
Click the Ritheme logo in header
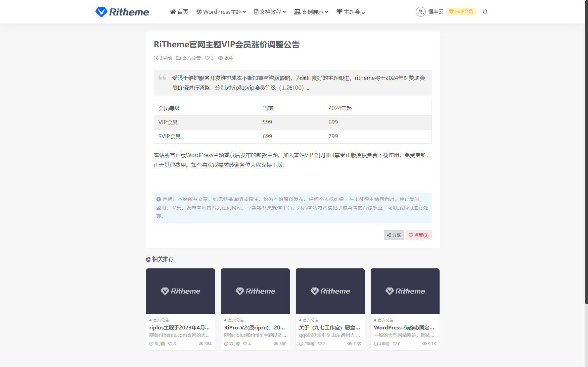(122, 12)
